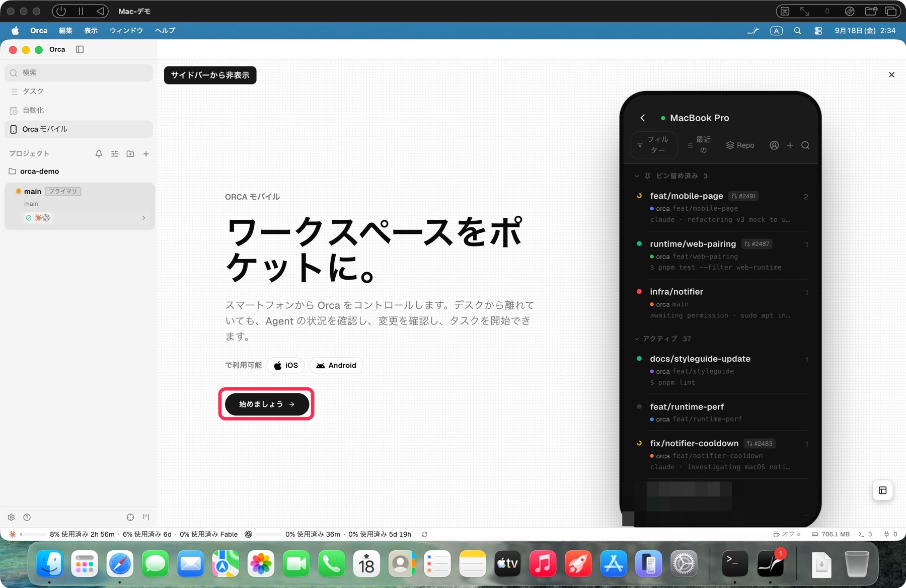Select Orca モバイル in the sidebar

coord(79,129)
